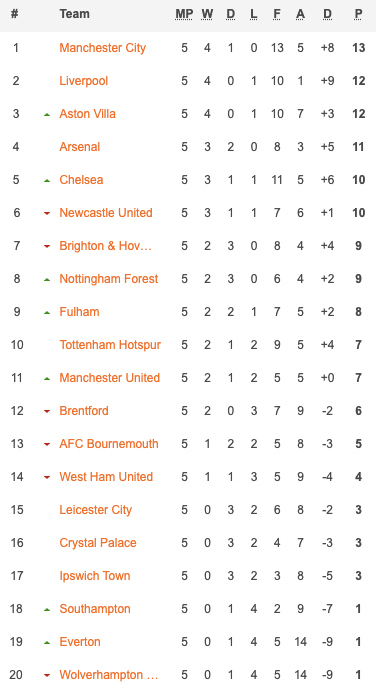Viewport: 376px width, 692px height.
Task: Click the green up arrow beside Chelsea
Action: [x=47, y=181]
